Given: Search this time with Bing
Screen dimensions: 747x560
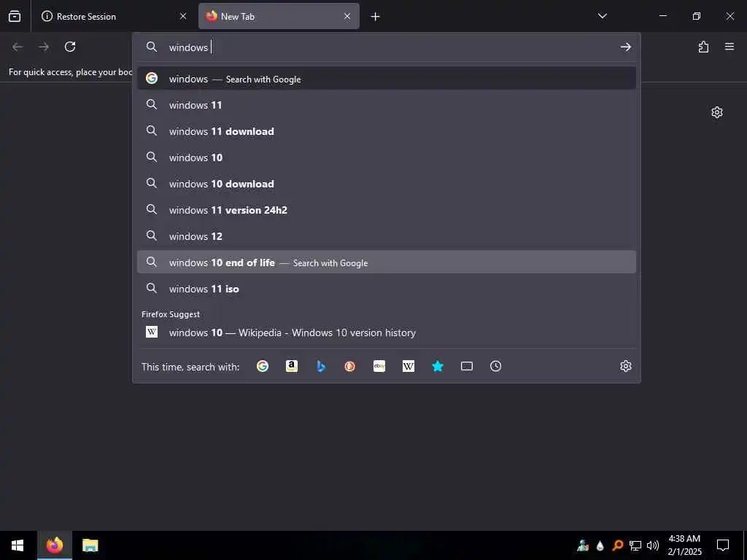Looking at the screenshot, I should point(321,366).
